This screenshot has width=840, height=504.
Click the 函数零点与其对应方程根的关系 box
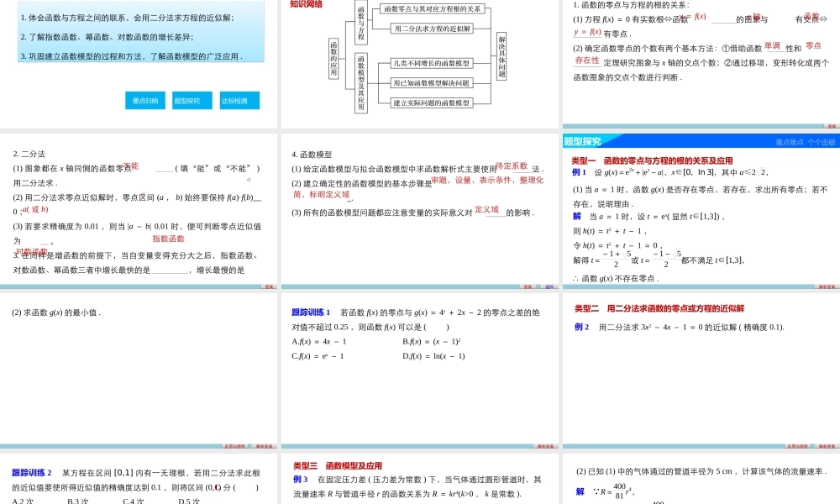432,9
